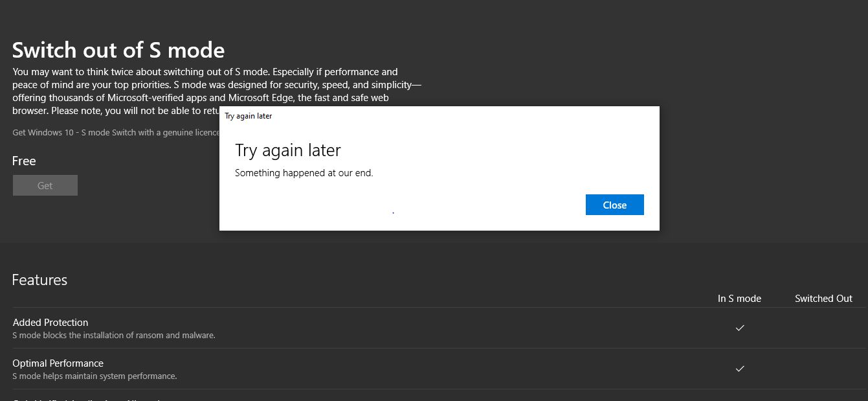This screenshot has height=401, width=868.
Task: Click the 'Switched Out' column header
Action: (x=823, y=299)
